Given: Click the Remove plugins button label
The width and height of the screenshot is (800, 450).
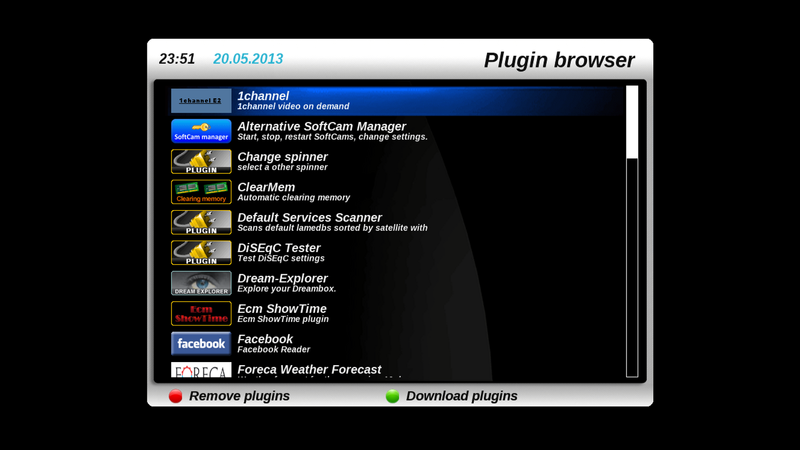Looking at the screenshot, I should 239,396.
